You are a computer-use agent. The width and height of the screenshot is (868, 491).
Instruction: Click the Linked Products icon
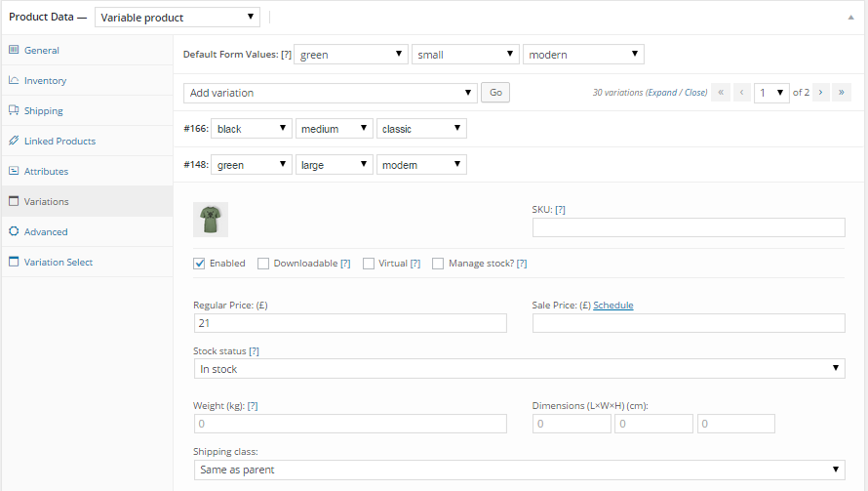(x=14, y=141)
